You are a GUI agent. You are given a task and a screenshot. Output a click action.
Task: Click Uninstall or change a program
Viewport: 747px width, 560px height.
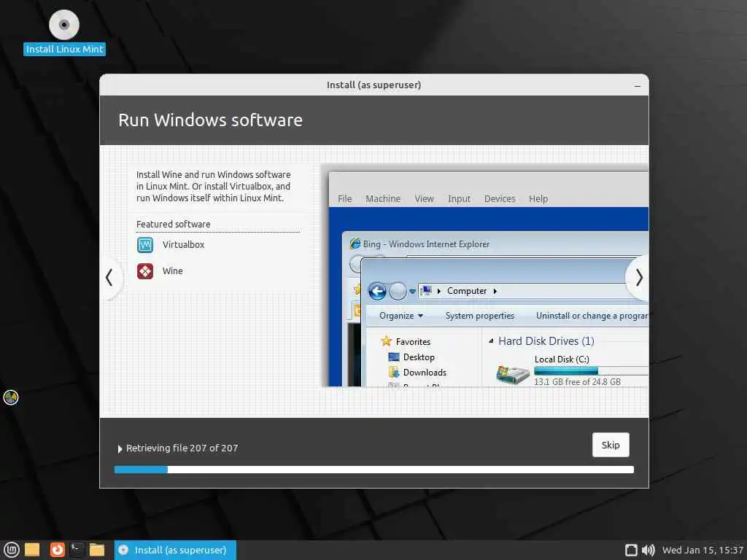coord(592,316)
